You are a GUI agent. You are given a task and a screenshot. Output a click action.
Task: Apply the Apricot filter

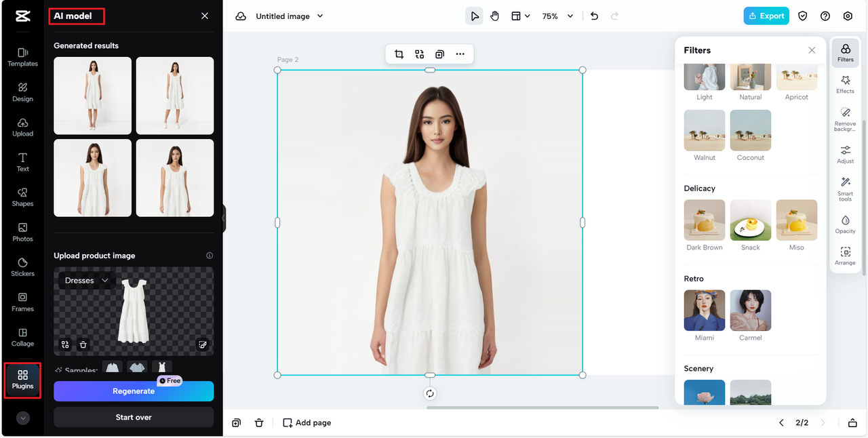[797, 77]
